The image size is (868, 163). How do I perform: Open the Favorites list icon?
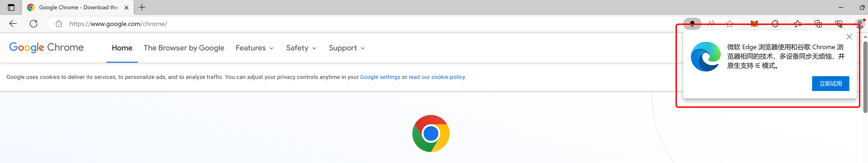coord(798,23)
